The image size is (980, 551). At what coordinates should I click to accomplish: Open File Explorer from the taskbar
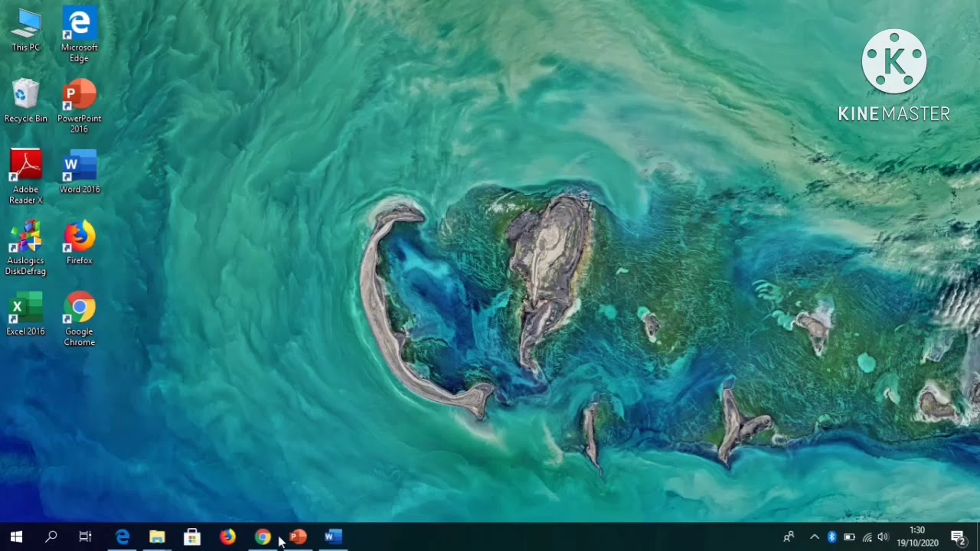(157, 537)
